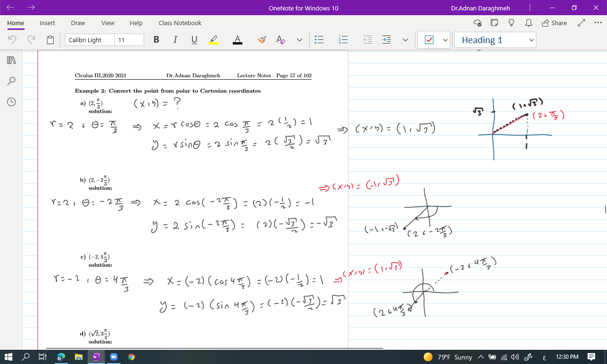Open the Help tab
Viewport: 607px width, 364px height.
click(136, 23)
